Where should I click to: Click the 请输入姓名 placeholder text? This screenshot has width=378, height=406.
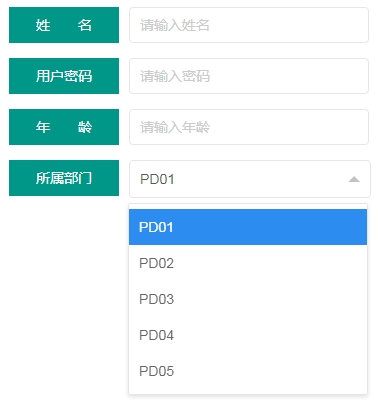175,25
